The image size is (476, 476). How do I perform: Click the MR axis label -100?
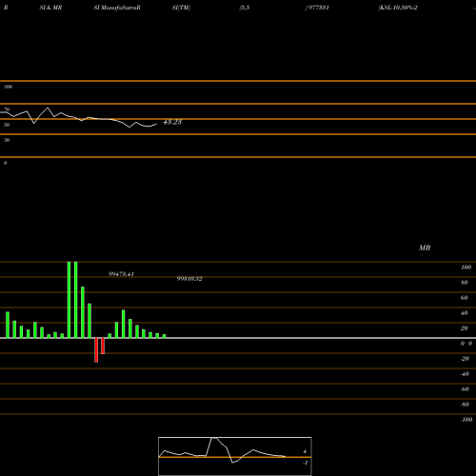(x=466, y=420)
